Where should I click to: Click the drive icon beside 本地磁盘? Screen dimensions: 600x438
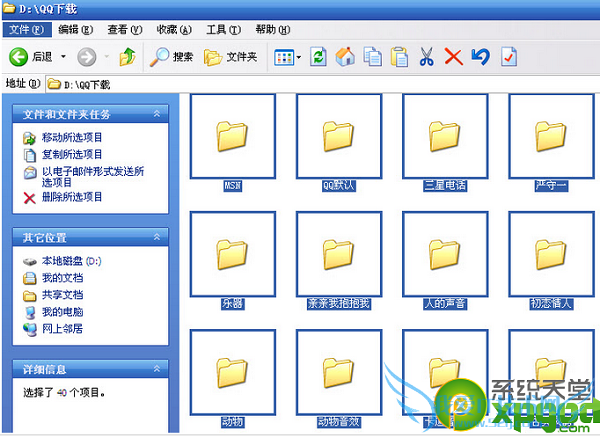point(29,262)
